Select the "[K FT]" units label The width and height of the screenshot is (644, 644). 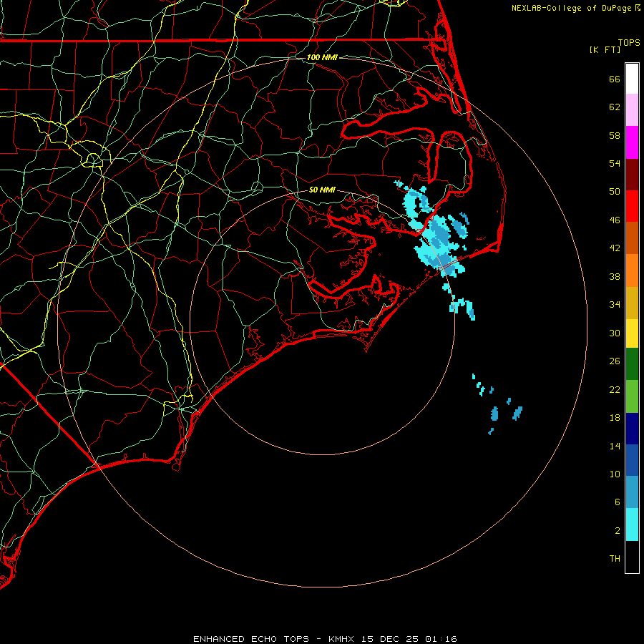point(605,49)
